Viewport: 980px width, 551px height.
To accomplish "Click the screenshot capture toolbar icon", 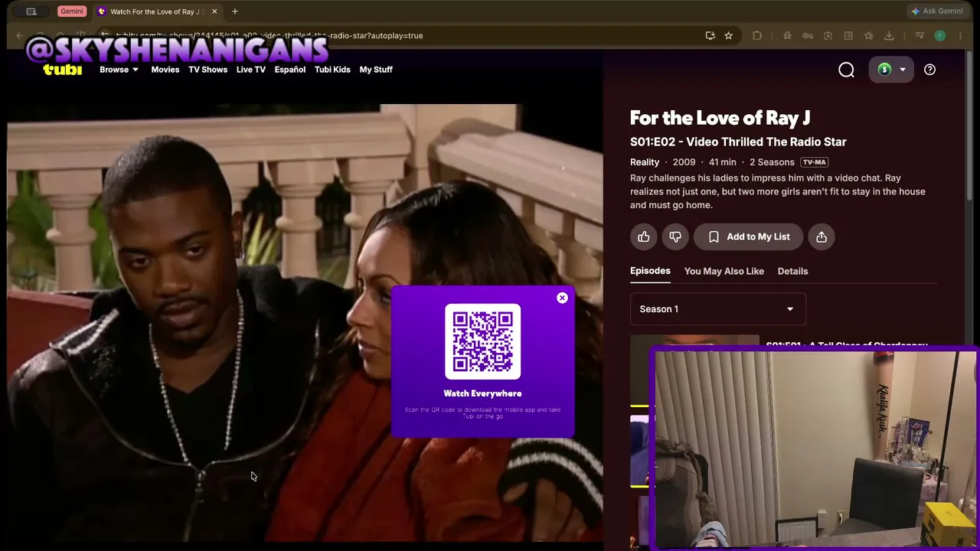I will click(828, 35).
